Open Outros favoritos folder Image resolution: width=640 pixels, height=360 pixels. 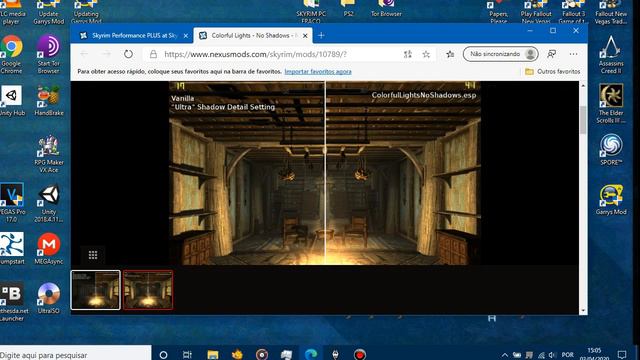553,71
